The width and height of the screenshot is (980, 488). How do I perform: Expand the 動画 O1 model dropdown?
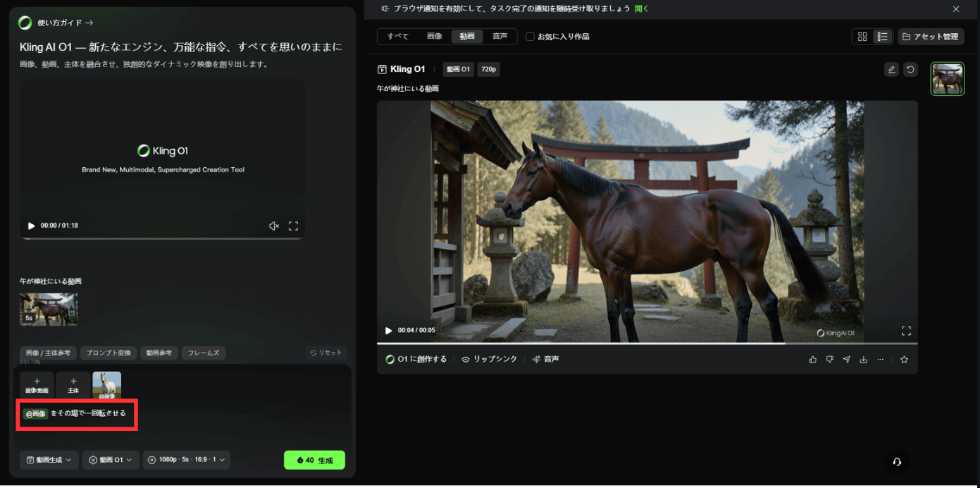(111, 460)
